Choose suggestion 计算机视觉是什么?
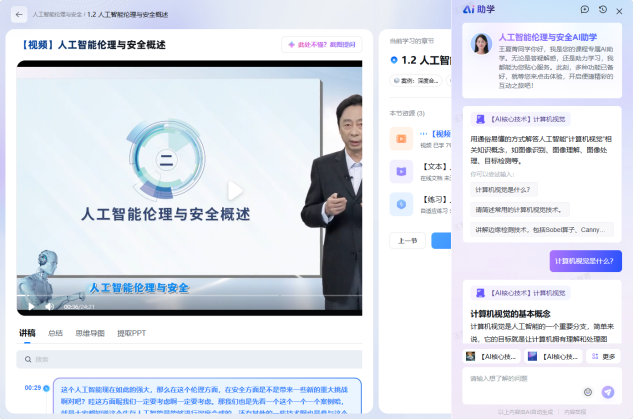 (x=504, y=190)
